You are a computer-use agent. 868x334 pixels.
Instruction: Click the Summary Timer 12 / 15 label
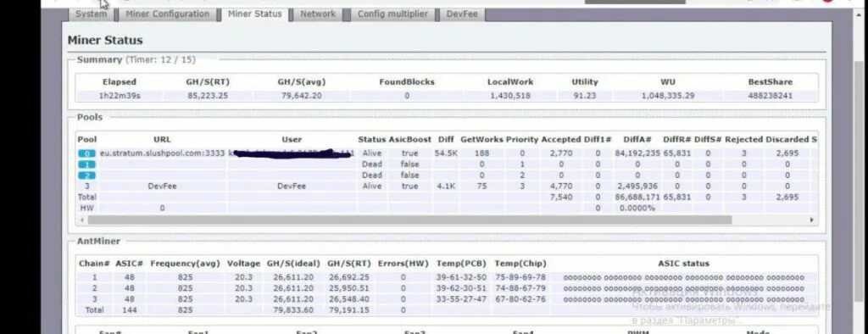point(160,60)
